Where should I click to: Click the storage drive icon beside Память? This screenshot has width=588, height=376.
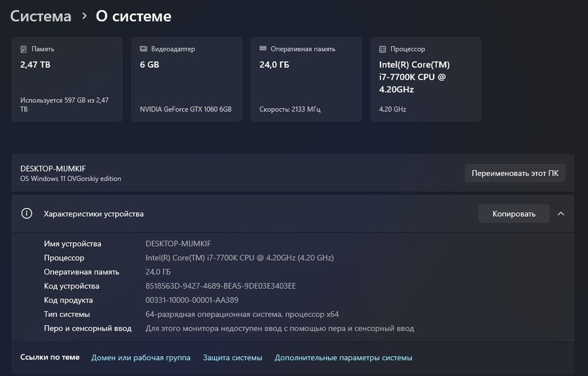24,49
